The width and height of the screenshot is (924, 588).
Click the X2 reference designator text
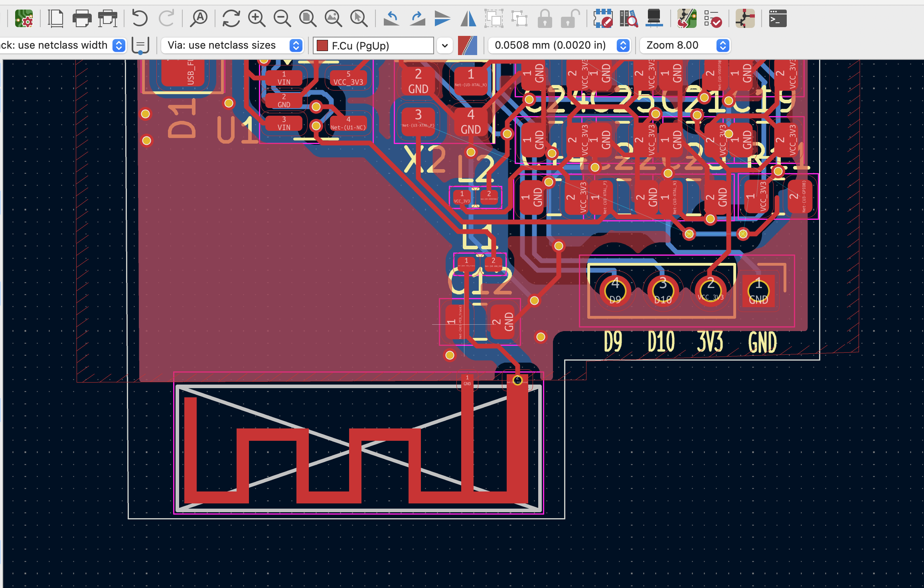pos(424,159)
